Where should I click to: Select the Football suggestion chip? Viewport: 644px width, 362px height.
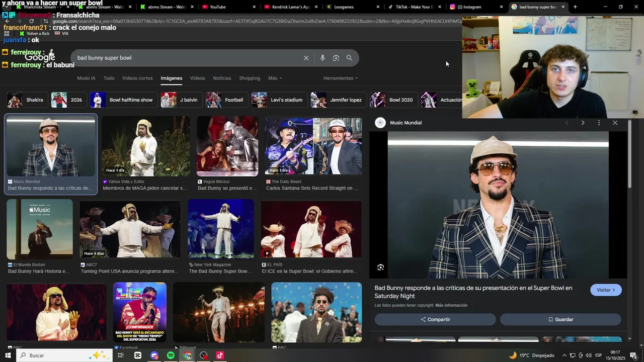pos(226,100)
